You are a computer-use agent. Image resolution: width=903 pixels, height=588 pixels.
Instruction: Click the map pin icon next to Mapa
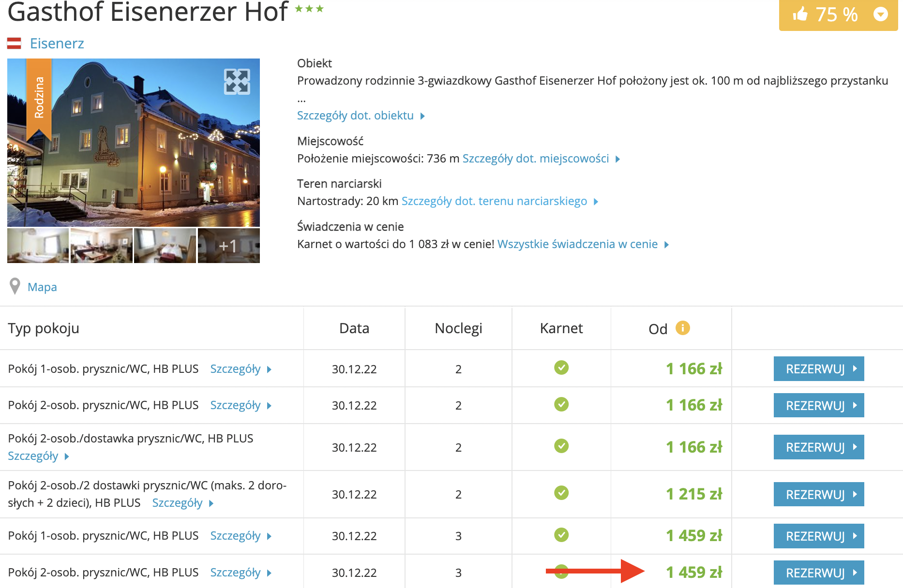pos(15,286)
